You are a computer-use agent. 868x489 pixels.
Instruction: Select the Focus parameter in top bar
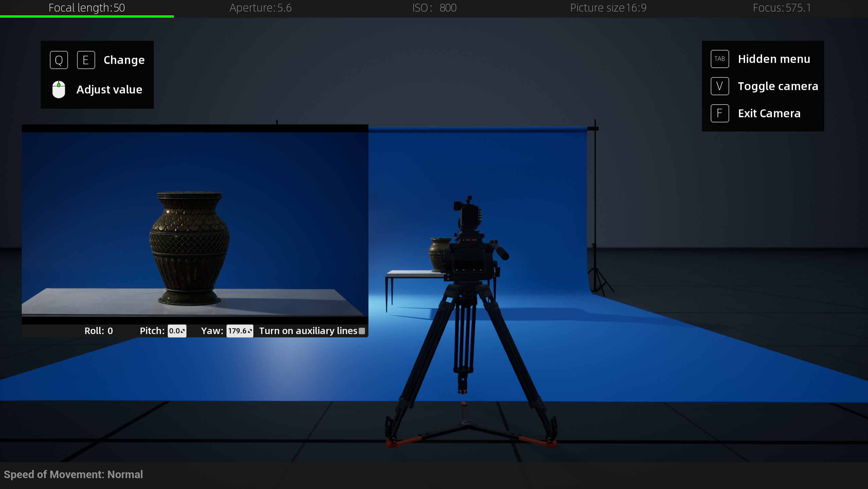(x=782, y=7)
